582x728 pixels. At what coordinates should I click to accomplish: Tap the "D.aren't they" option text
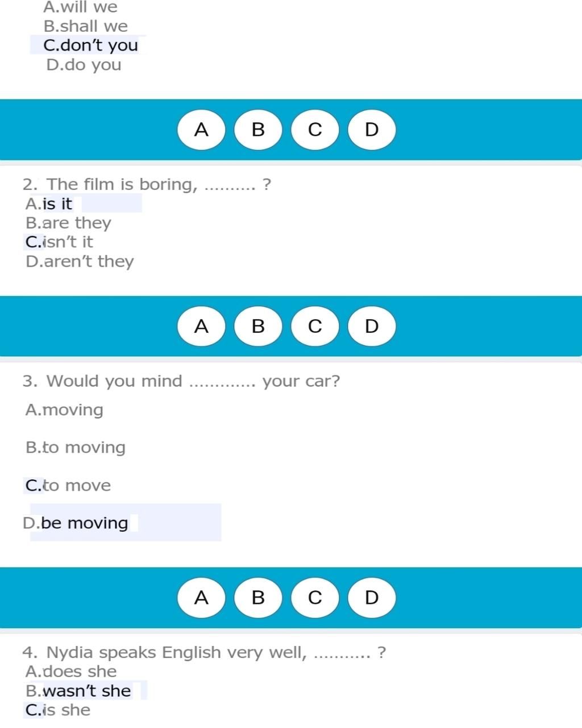[80, 262]
